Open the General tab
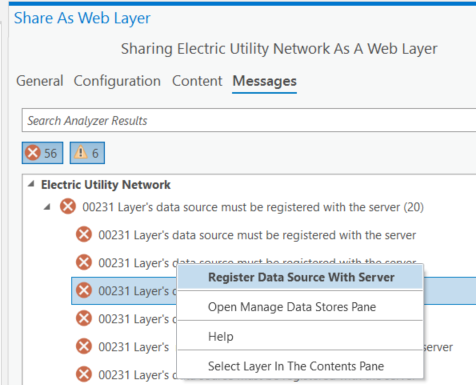This screenshot has height=385, width=476. tap(40, 81)
